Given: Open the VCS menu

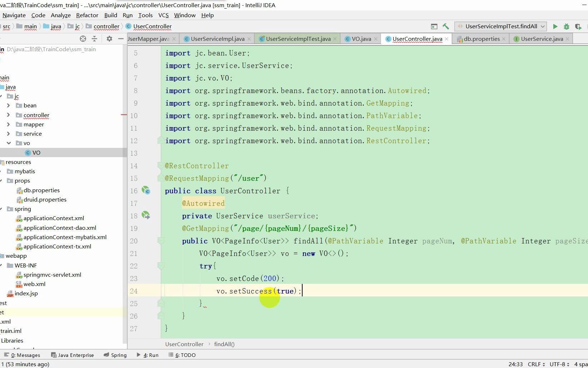Looking at the screenshot, I should click(163, 15).
